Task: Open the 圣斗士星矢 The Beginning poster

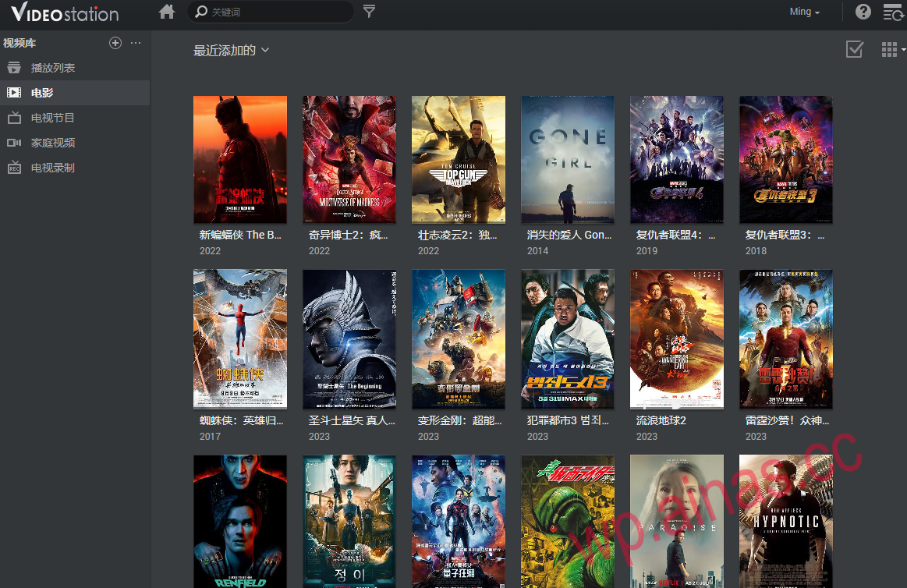Action: coord(349,339)
